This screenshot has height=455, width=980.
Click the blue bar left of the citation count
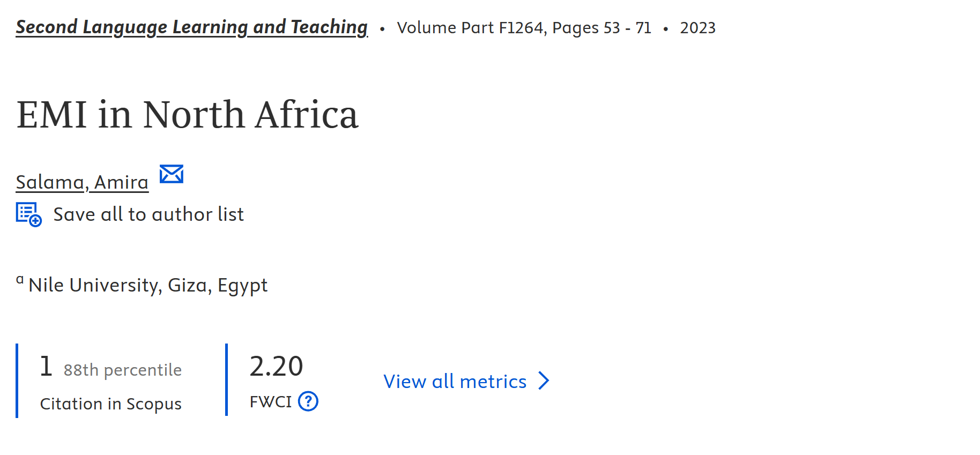[17, 381]
